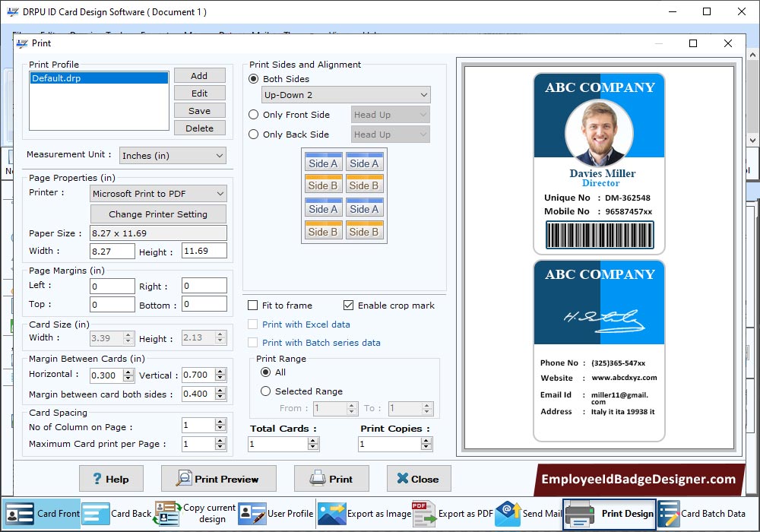760x532 pixels.
Task: Click Copy current design icon
Action: click(x=166, y=514)
